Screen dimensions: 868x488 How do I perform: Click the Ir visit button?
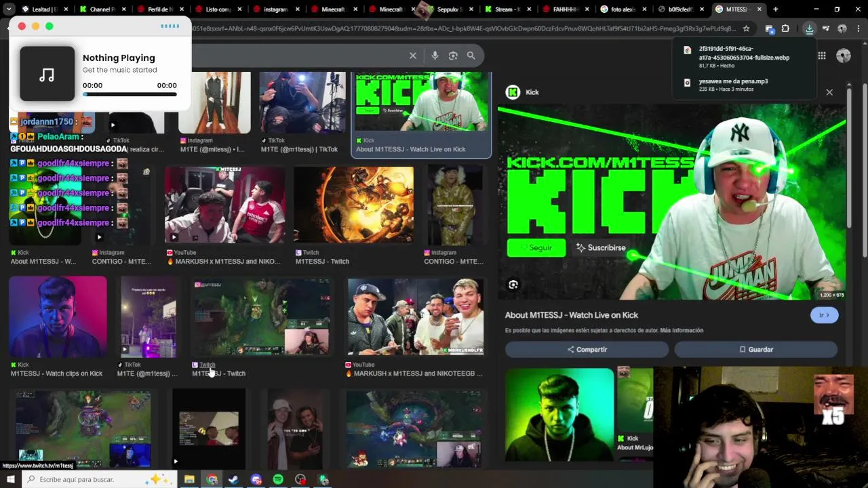(x=824, y=315)
